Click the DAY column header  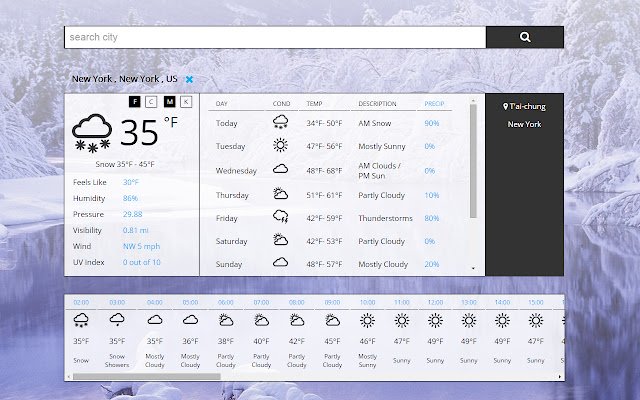[x=222, y=104]
